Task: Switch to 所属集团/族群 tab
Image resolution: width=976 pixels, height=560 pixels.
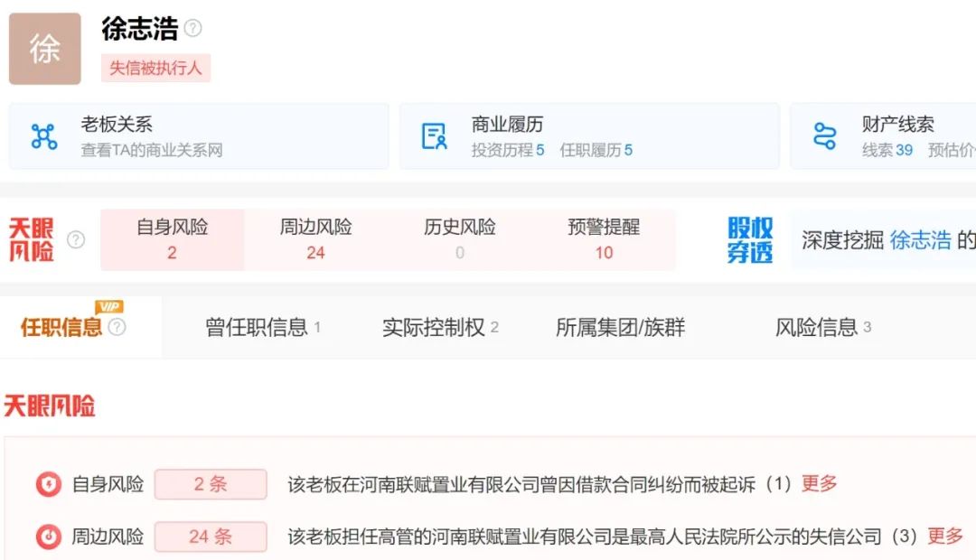Action: (620, 327)
